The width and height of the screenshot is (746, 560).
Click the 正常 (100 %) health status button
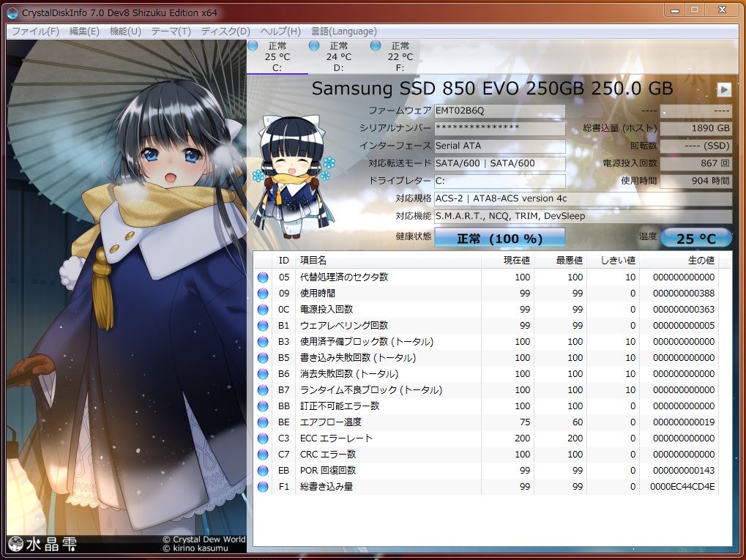[499, 237]
